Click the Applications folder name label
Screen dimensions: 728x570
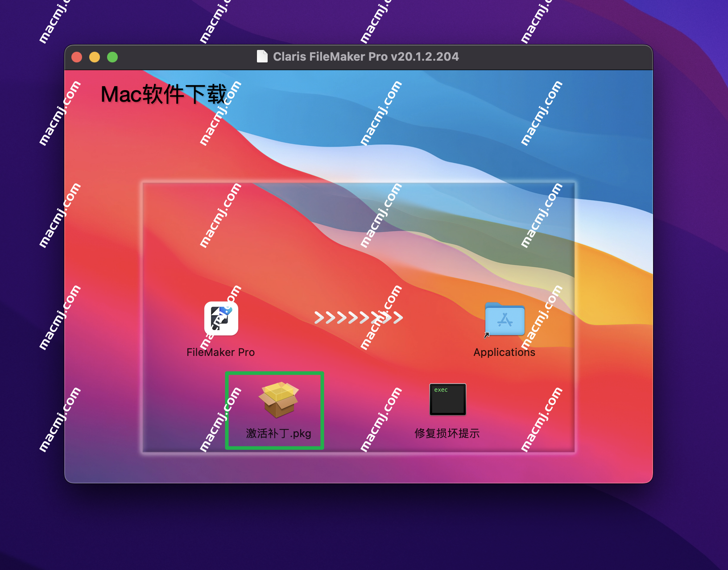coord(504,352)
